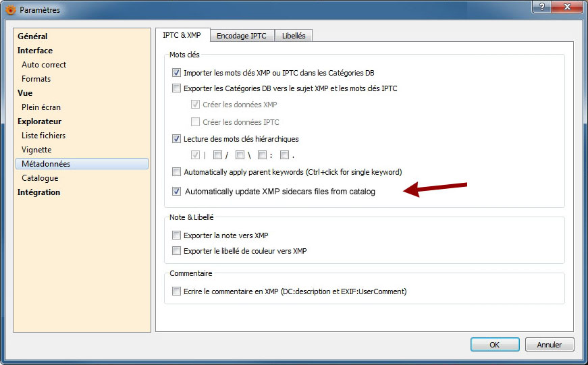Click the help question mark button
The width and height of the screenshot is (588, 365).
point(542,7)
